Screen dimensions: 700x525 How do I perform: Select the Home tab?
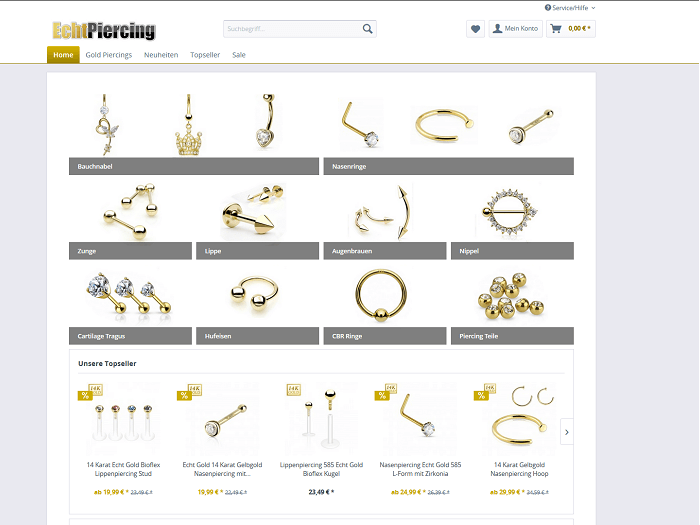click(x=63, y=55)
